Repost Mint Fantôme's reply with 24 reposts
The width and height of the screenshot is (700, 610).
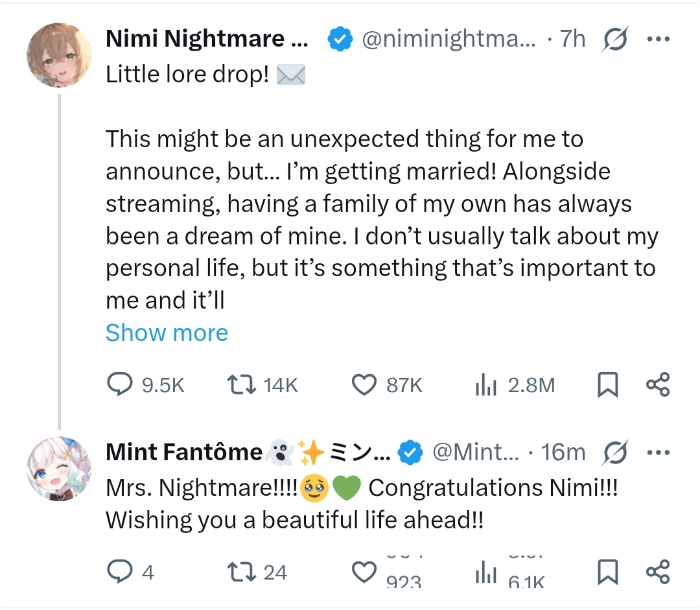pyautogui.click(x=240, y=572)
